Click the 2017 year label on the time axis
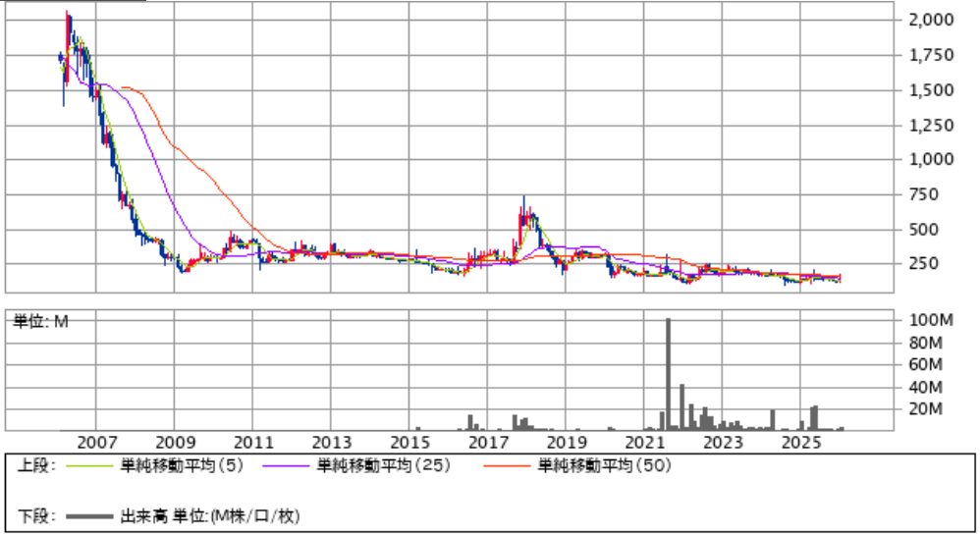Viewport: 980px width, 536px height. tap(488, 442)
